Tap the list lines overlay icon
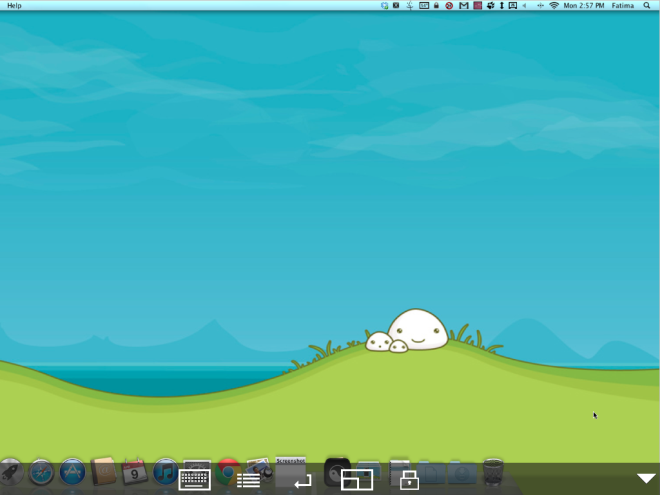Image resolution: width=660 pixels, height=495 pixels. pos(248,481)
